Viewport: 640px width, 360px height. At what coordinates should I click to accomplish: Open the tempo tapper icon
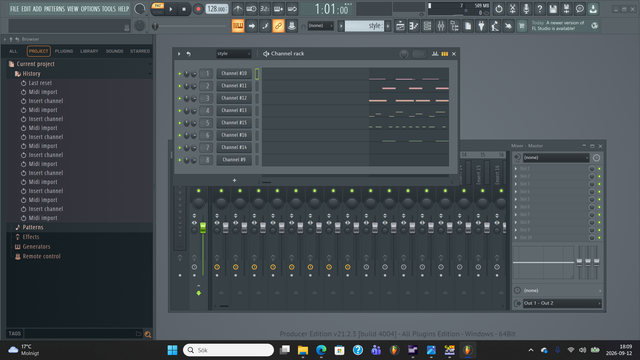coord(495,26)
